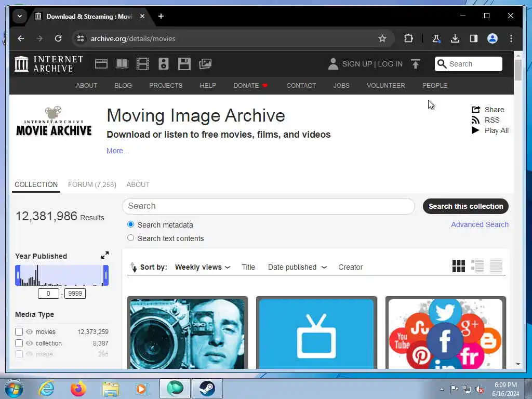Click the RSS feed icon

point(476,120)
